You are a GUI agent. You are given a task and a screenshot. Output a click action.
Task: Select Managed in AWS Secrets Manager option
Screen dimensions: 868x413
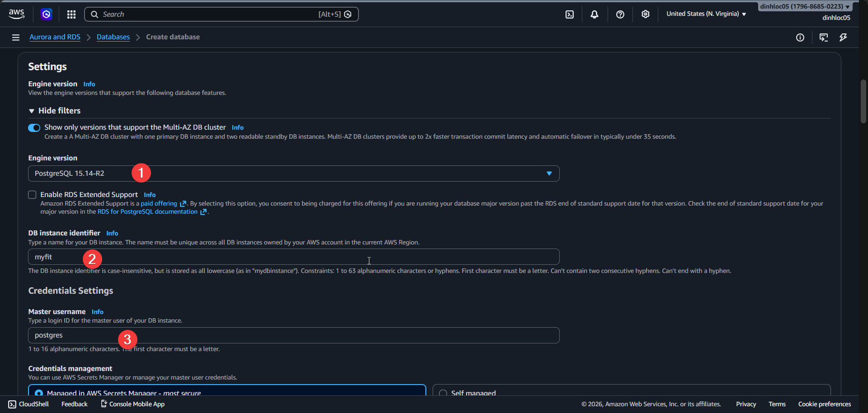click(39, 392)
